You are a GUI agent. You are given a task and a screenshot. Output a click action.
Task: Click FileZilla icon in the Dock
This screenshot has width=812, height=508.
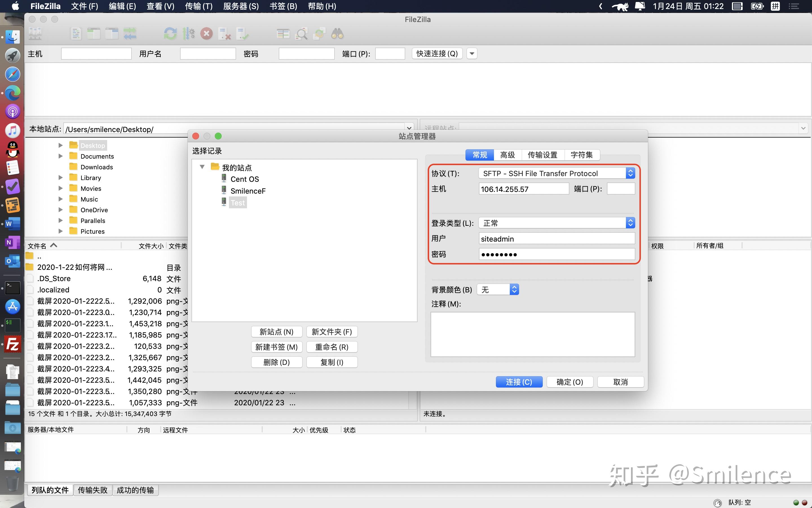12,344
